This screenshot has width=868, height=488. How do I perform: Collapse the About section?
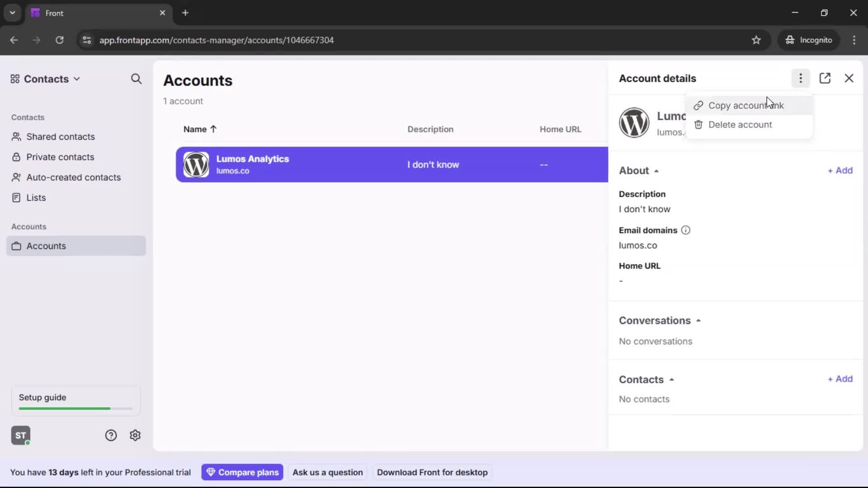point(656,170)
